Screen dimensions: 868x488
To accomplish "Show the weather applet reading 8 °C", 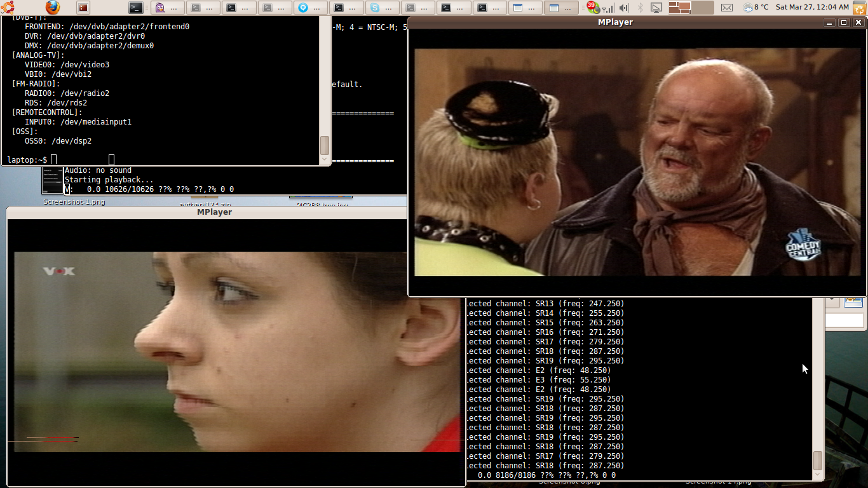I will 756,8.
